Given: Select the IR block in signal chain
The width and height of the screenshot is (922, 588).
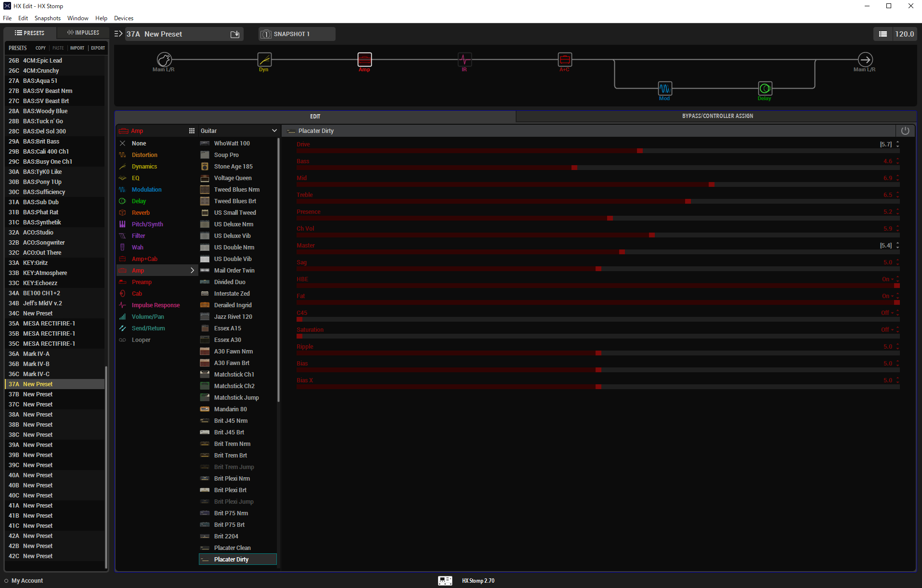Looking at the screenshot, I should point(465,60).
